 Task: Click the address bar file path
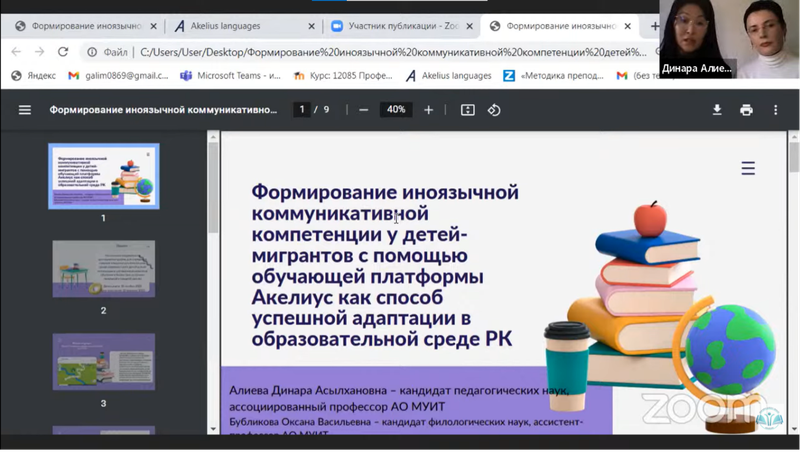coord(393,52)
